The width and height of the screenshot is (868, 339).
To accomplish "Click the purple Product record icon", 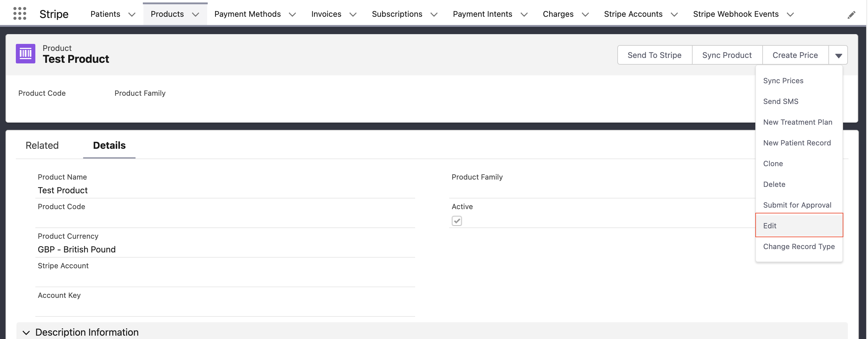I will 26,54.
